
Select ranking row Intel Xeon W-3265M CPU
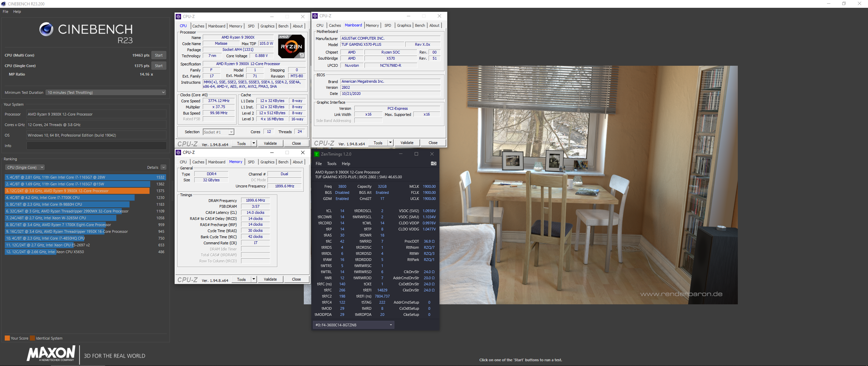click(85, 218)
